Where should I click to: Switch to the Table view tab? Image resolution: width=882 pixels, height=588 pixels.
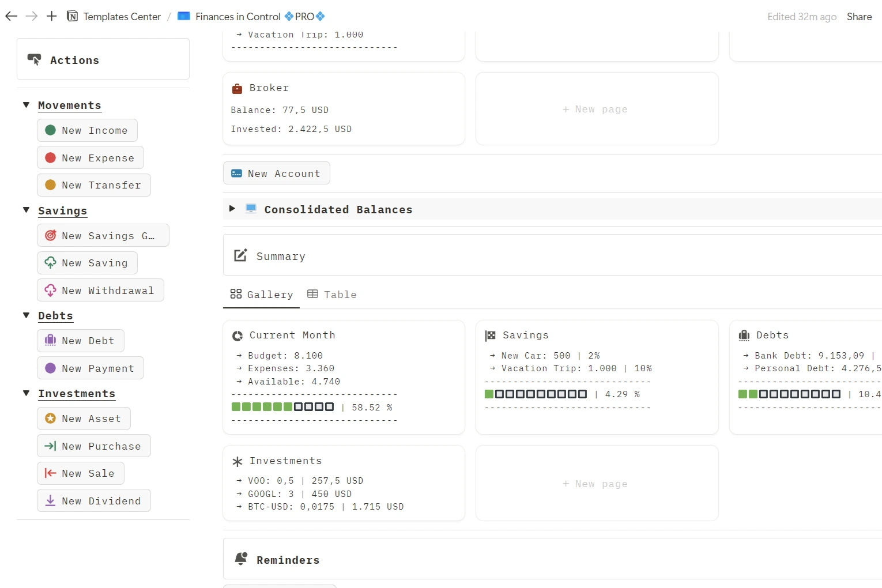332,295
